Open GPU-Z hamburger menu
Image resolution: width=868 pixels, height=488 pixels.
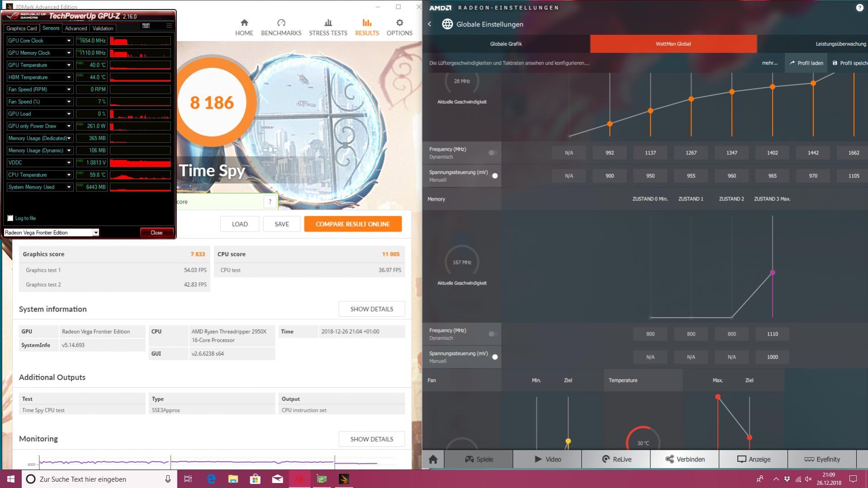click(169, 26)
